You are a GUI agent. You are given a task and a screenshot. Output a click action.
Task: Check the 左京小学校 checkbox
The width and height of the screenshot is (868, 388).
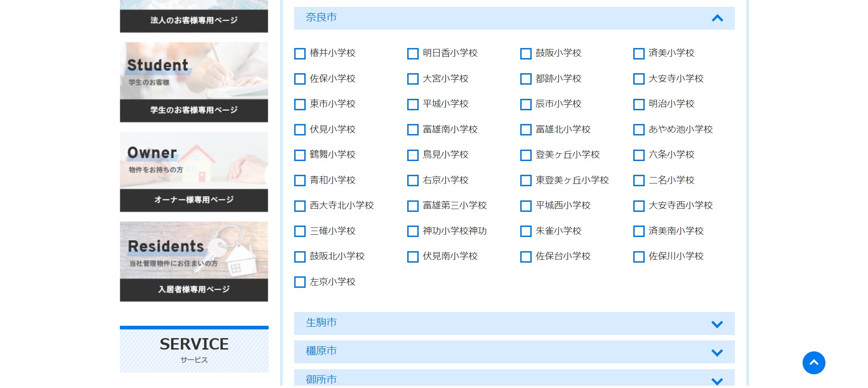click(300, 282)
